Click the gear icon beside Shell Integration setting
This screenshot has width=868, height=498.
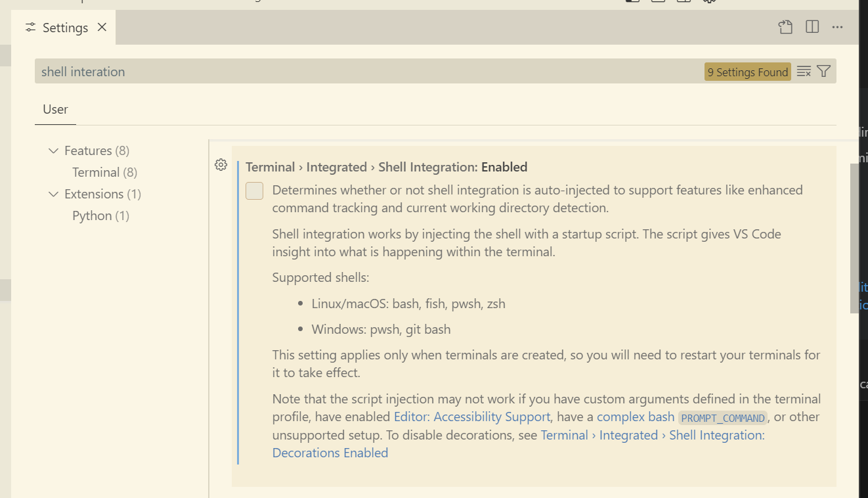(221, 165)
